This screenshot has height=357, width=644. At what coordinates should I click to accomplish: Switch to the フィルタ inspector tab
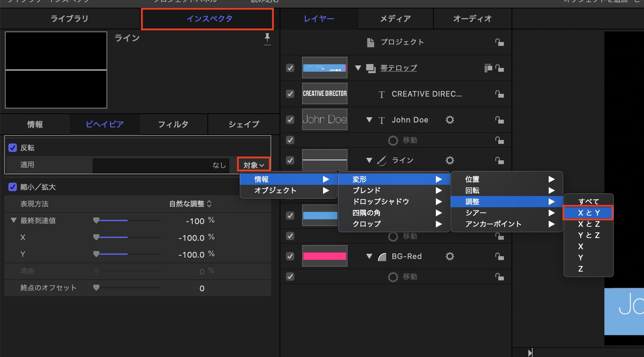click(x=173, y=124)
